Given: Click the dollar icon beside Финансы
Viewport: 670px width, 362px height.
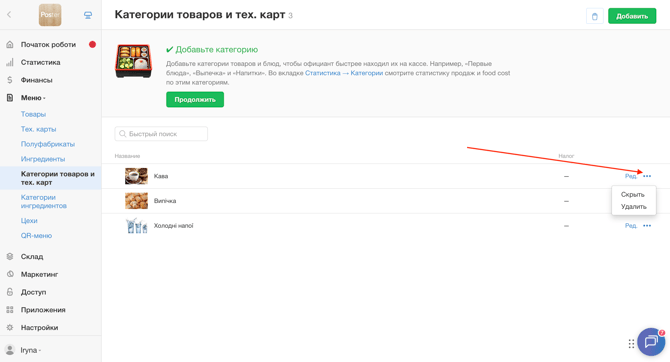Looking at the screenshot, I should 10,80.
